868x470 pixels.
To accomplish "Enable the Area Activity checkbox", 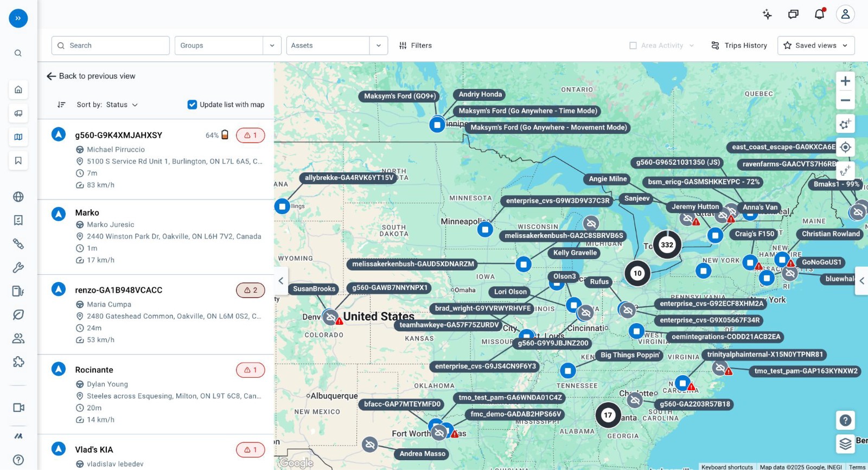I will point(633,46).
